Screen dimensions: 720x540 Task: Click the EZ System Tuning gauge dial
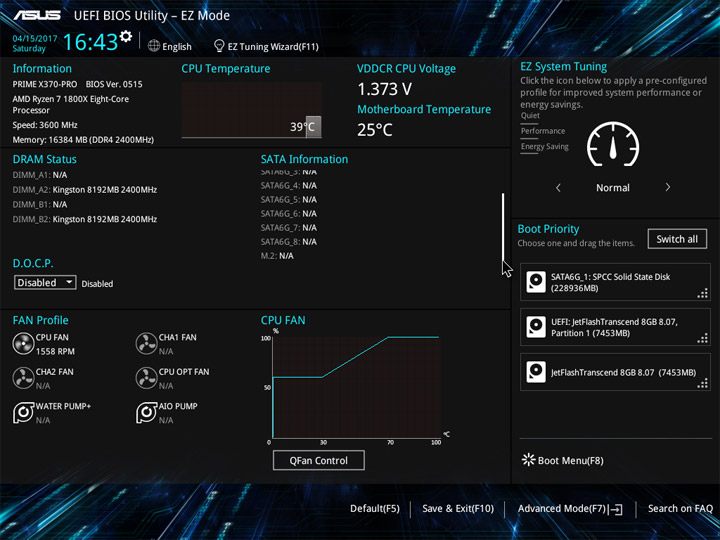tap(613, 145)
